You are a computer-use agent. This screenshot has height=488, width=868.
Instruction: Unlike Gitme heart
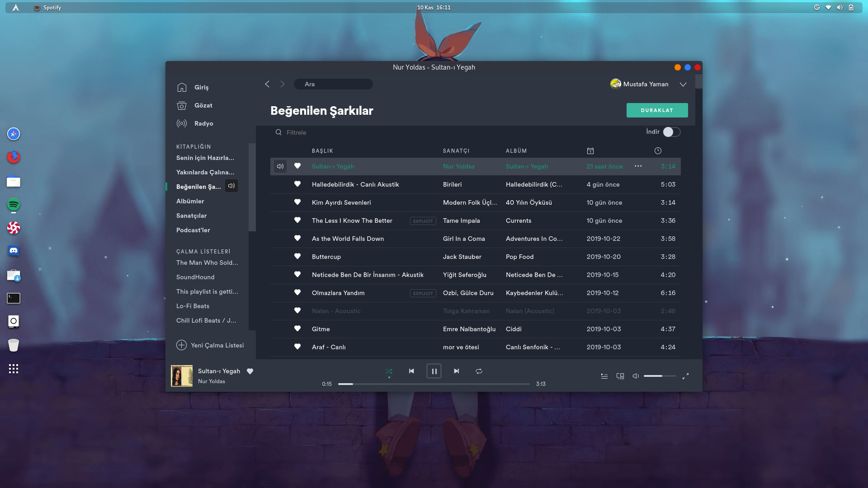pyautogui.click(x=297, y=328)
